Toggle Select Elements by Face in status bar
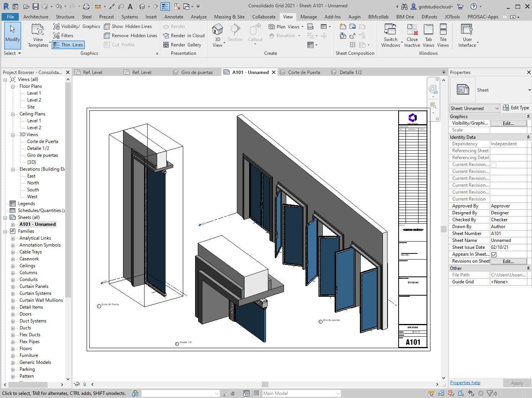This screenshot has width=532, height=398. 461,393
